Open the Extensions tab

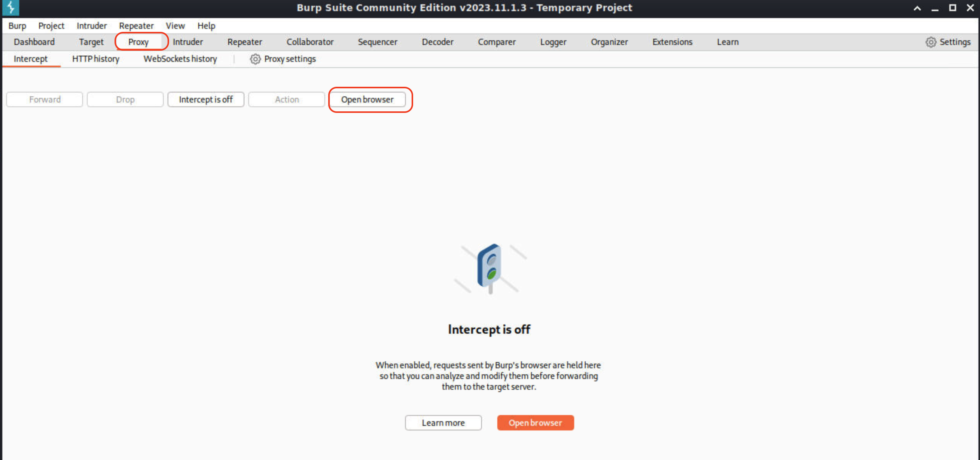[x=672, y=42]
